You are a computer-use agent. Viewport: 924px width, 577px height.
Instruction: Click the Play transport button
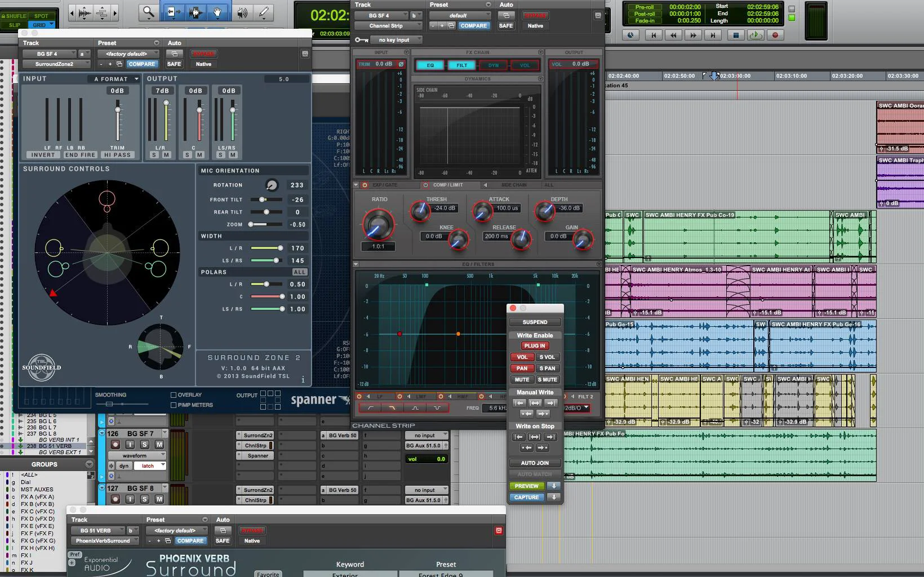coord(756,35)
